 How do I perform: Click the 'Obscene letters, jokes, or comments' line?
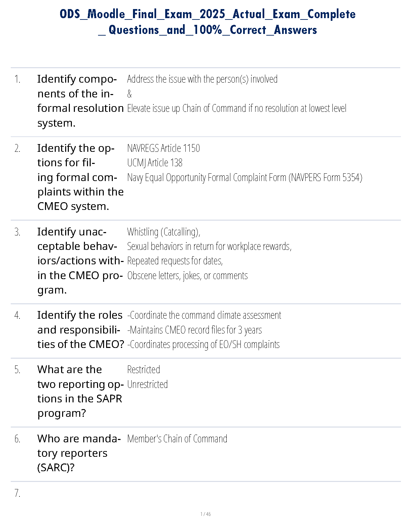coord(187,276)
